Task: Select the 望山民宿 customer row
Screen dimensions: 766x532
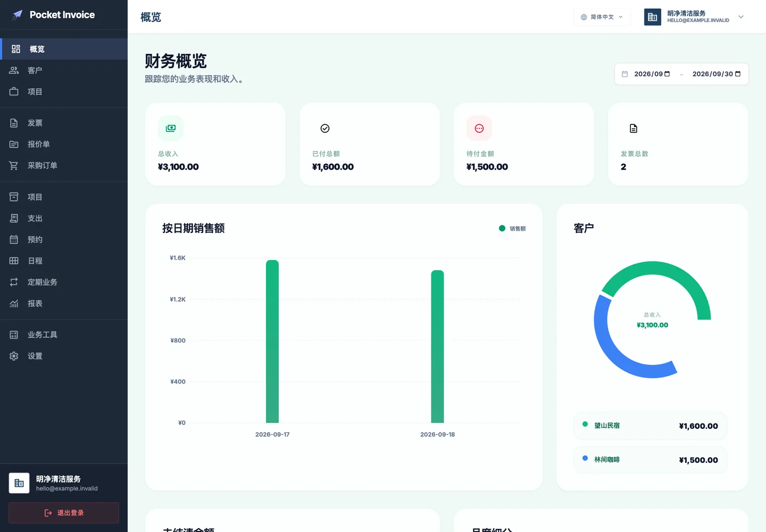Action: pos(650,426)
